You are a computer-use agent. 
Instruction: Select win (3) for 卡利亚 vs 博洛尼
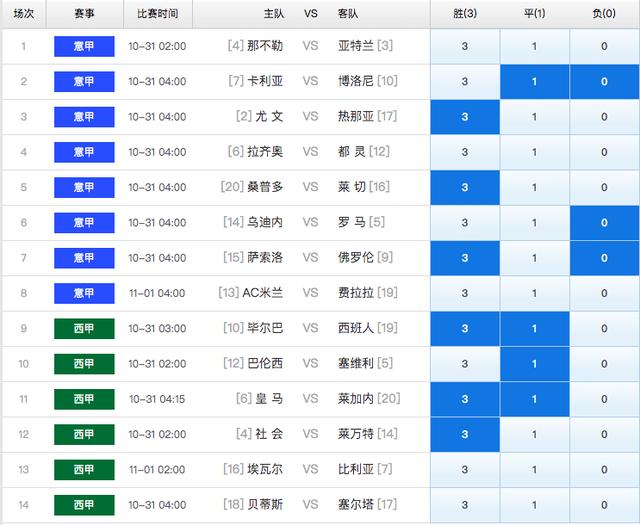[465, 82]
